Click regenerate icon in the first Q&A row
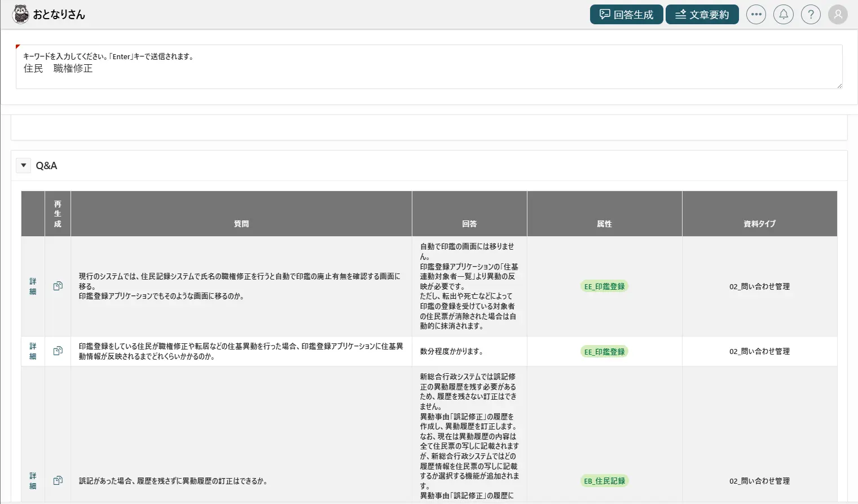The height and width of the screenshot is (504, 858). tap(58, 286)
